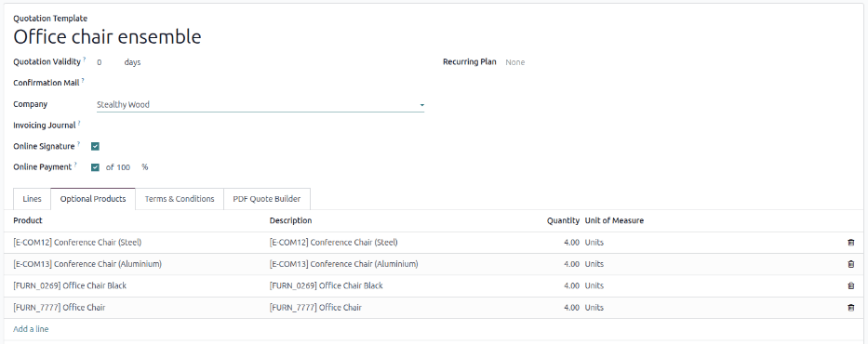Delete the Conference Chair (Aluminium) line
868x344 pixels.
click(850, 264)
